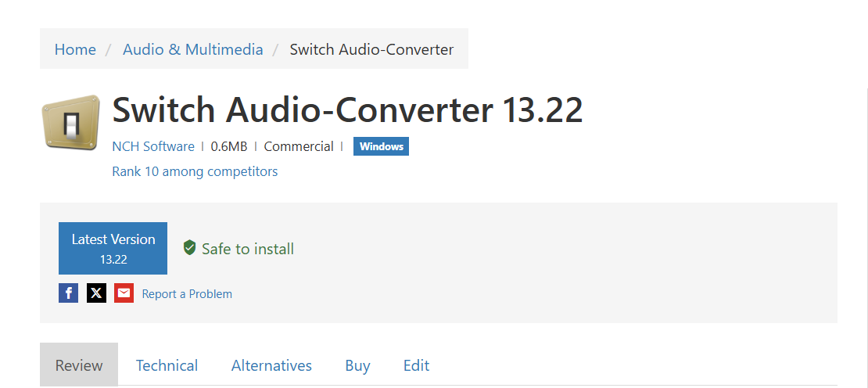Open the Alternatives tab

[x=271, y=365]
